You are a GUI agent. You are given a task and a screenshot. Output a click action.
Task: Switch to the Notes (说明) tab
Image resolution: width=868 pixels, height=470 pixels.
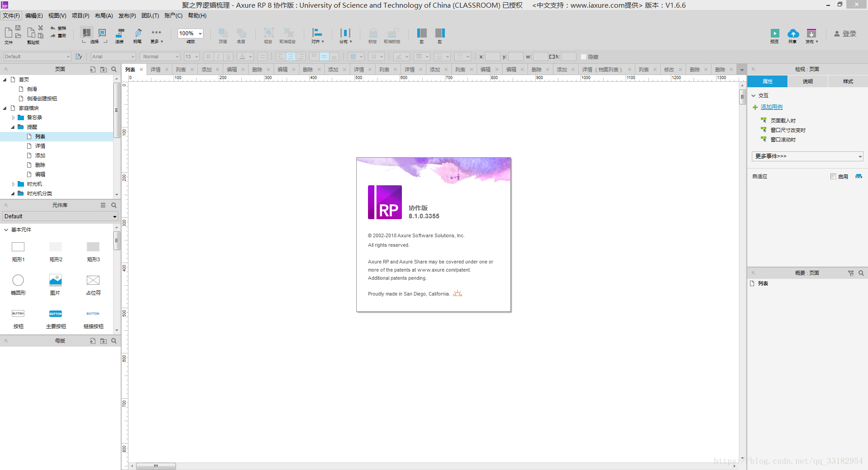click(x=808, y=81)
